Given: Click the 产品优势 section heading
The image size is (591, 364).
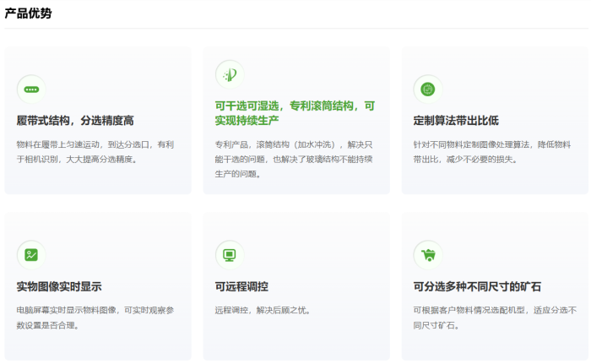Looking at the screenshot, I should (28, 13).
